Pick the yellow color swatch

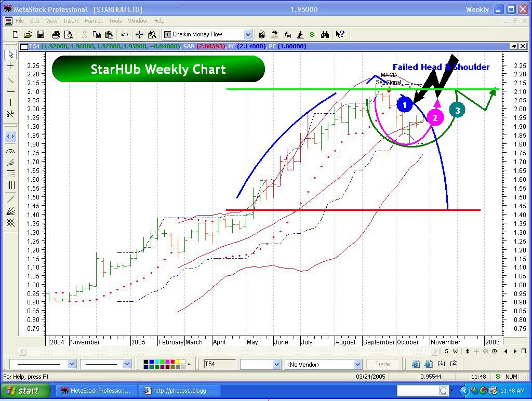(x=178, y=362)
